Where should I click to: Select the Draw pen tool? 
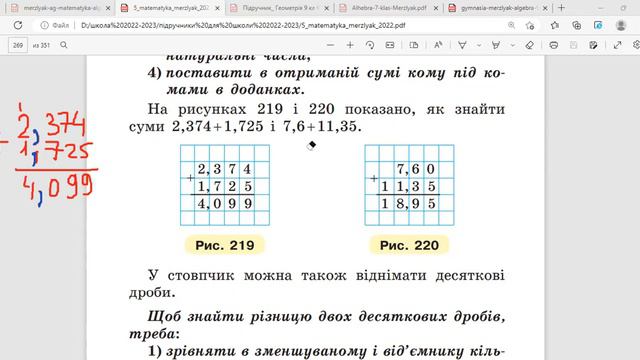tap(462, 45)
